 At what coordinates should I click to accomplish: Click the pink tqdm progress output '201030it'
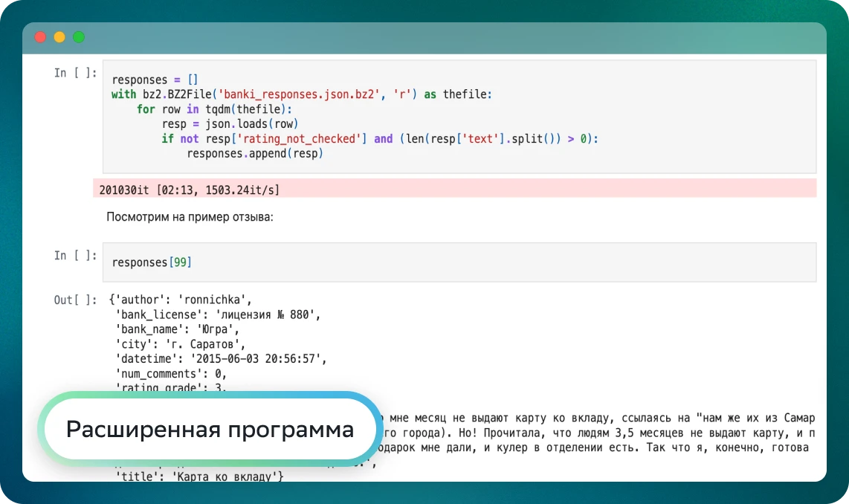[189, 190]
